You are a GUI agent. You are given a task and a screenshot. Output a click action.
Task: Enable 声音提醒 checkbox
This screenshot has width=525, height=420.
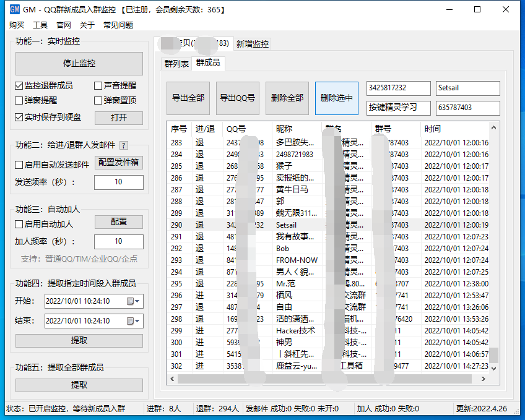click(98, 86)
